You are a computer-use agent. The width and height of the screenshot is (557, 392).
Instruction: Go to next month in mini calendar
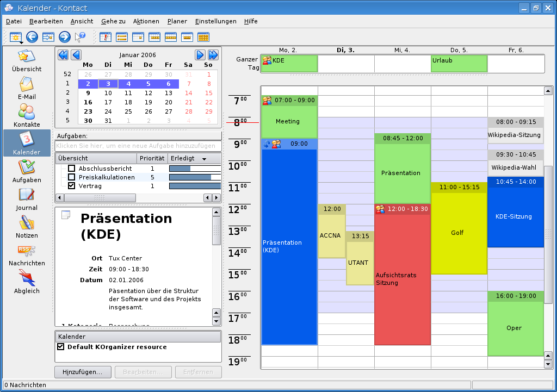200,55
